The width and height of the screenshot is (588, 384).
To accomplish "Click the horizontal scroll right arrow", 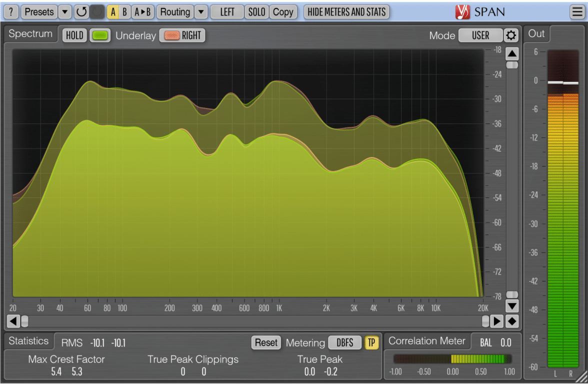I will click(497, 320).
